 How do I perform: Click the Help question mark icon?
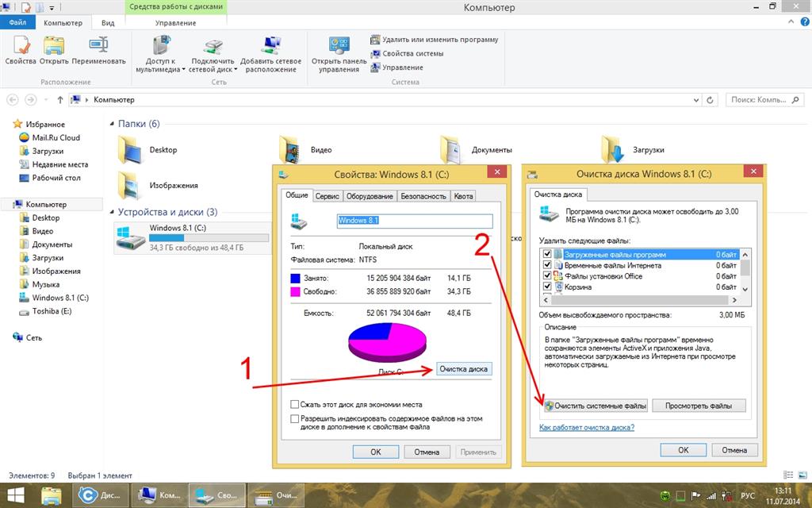pyautogui.click(x=806, y=21)
